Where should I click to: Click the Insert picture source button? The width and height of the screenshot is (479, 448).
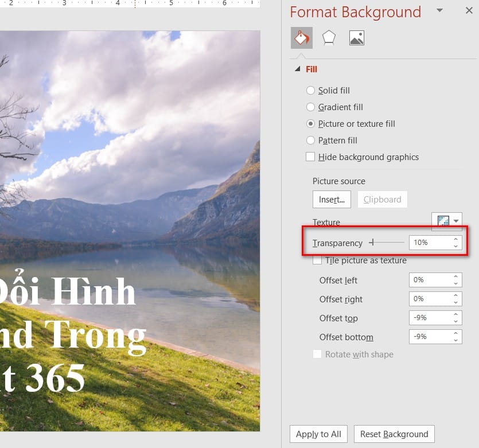[332, 200]
